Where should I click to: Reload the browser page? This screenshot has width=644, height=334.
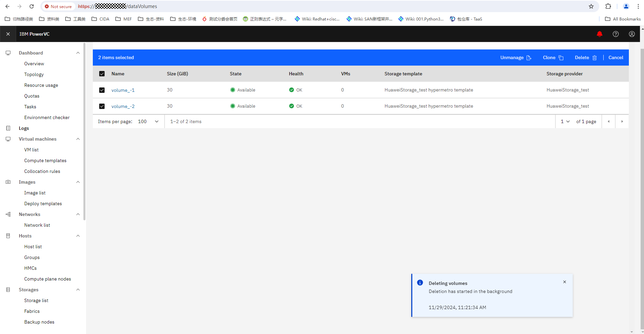click(32, 6)
